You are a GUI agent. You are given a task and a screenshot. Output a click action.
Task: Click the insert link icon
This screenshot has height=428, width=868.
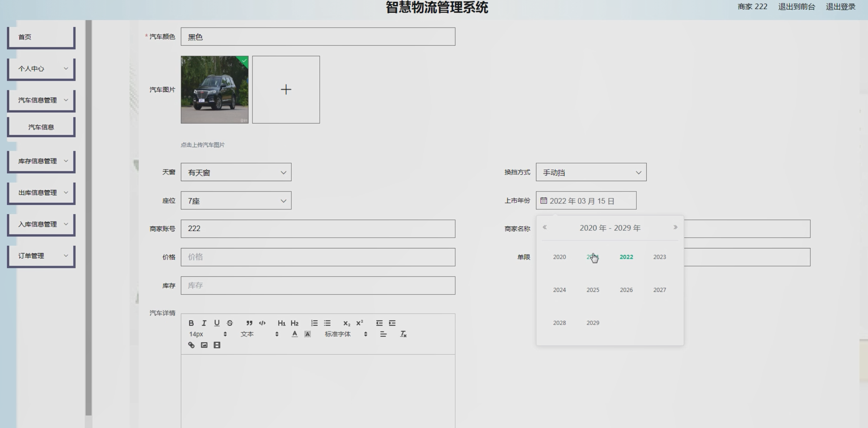tap(191, 345)
